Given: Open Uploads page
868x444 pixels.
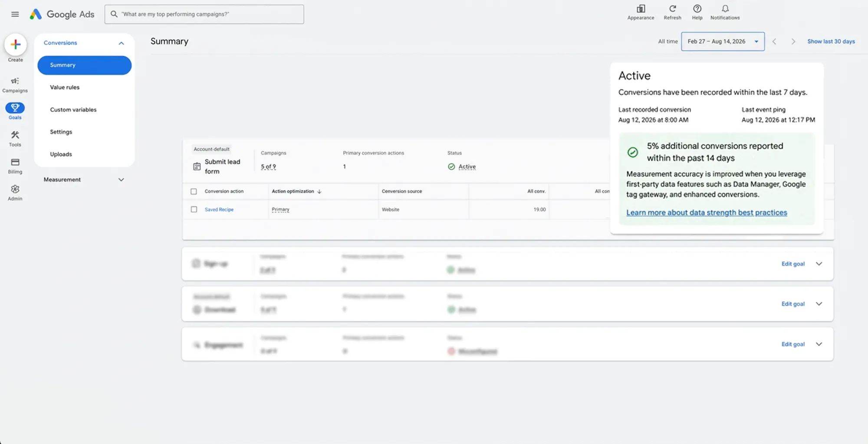Looking at the screenshot, I should point(61,154).
